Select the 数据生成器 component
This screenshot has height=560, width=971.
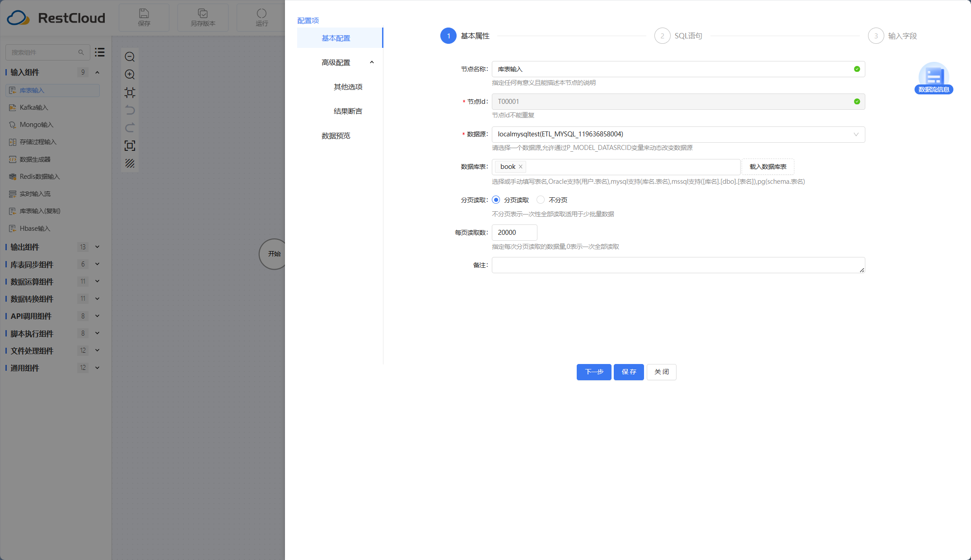(52, 159)
